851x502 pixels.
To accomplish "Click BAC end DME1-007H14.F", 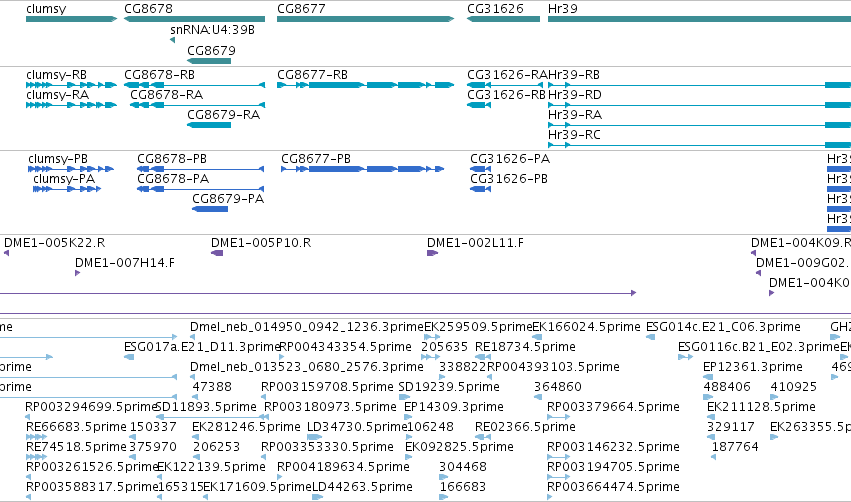I will pyautogui.click(x=125, y=263).
